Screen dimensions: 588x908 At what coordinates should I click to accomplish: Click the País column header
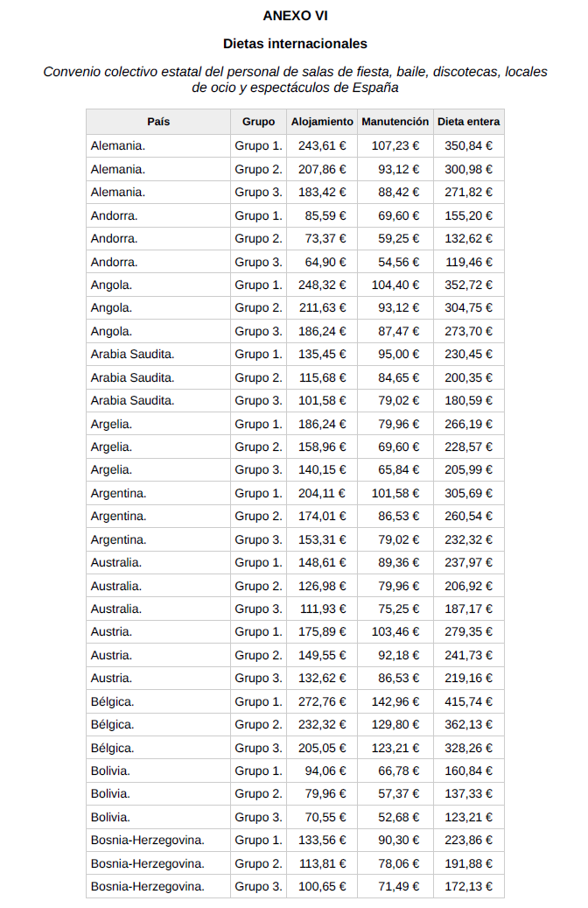coord(158,122)
